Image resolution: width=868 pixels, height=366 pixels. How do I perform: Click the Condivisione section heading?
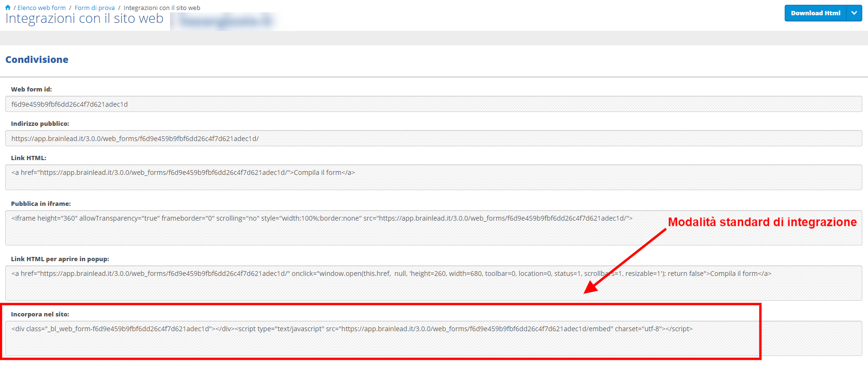pyautogui.click(x=37, y=60)
